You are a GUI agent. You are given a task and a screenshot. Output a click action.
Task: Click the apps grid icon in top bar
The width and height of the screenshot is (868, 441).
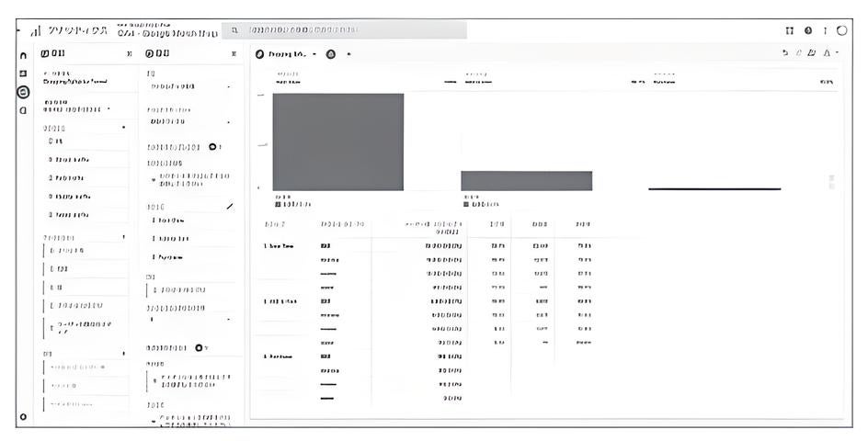coord(790,30)
